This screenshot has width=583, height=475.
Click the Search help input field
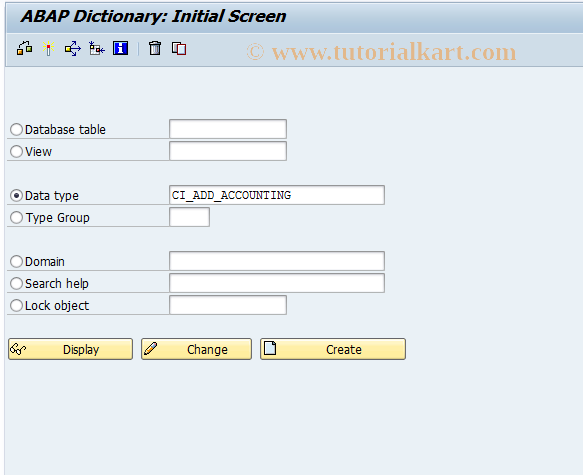click(x=277, y=283)
